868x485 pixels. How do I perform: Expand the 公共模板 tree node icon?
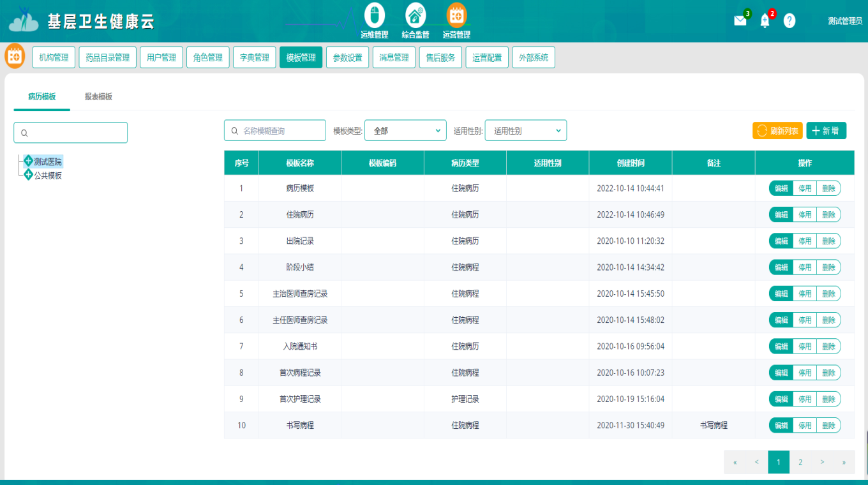pyautogui.click(x=28, y=175)
